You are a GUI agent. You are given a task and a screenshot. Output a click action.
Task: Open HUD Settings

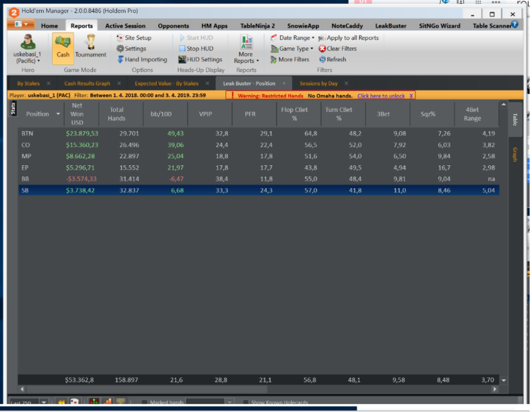[200, 59]
